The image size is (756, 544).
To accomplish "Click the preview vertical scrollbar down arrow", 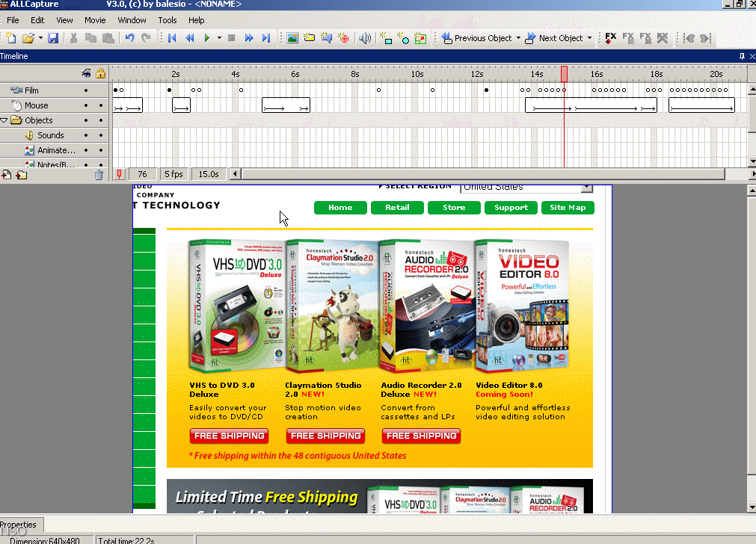I will [x=752, y=507].
